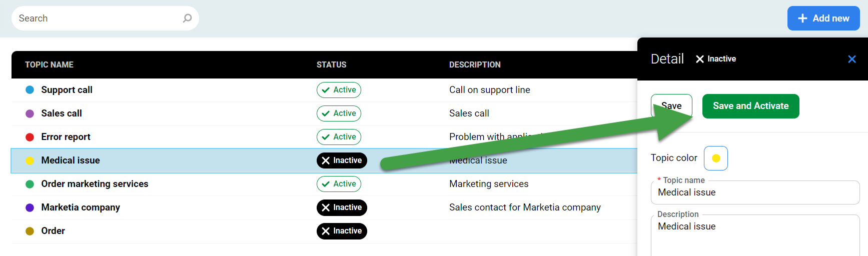Sort by the STATUS column header

(x=331, y=64)
